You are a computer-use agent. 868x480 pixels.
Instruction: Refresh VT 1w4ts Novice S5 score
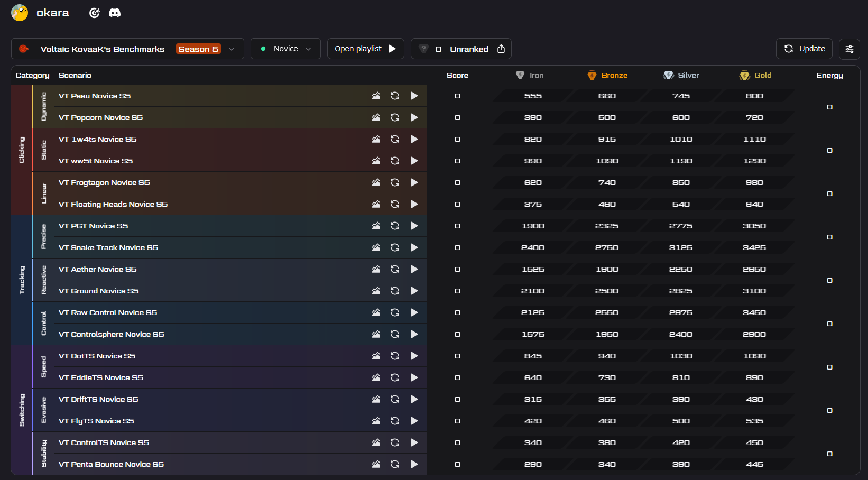(x=395, y=139)
